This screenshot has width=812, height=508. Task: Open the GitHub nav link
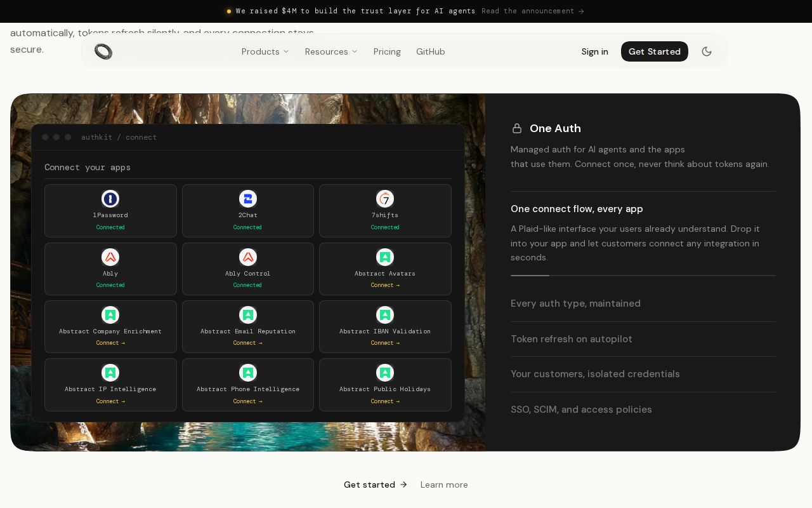[x=431, y=51]
